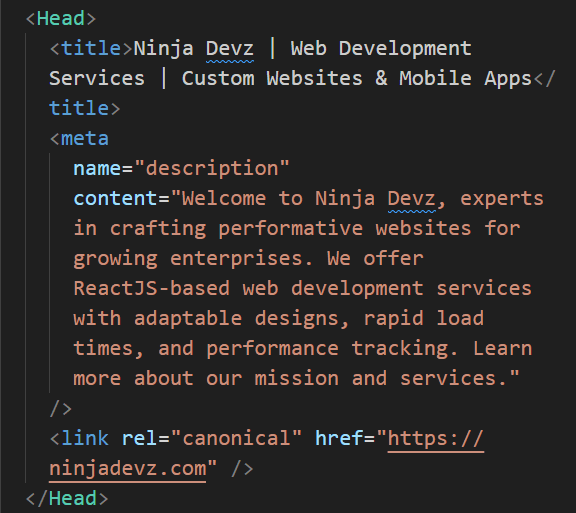Click the word Devz in title
This screenshot has width=576, height=513.
pyautogui.click(x=230, y=49)
